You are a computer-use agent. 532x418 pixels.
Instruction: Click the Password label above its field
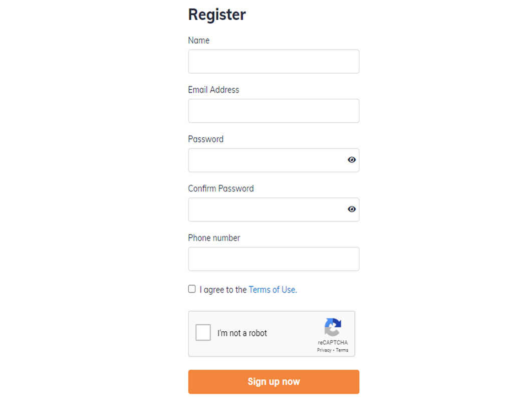(x=206, y=139)
